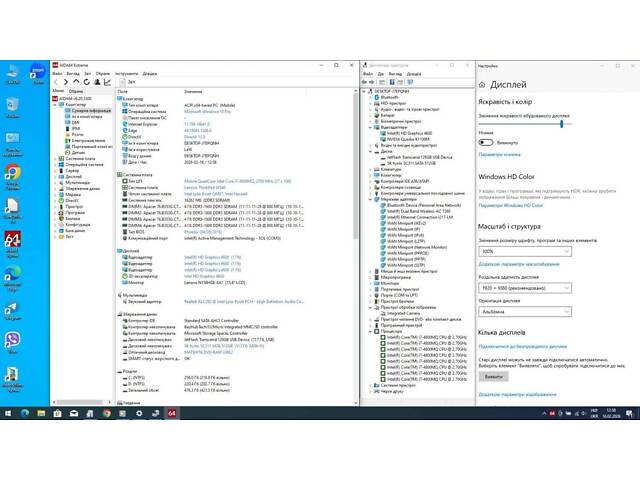Open the Інструменти menu in AIDA64
The image size is (640, 480).
[x=126, y=73]
